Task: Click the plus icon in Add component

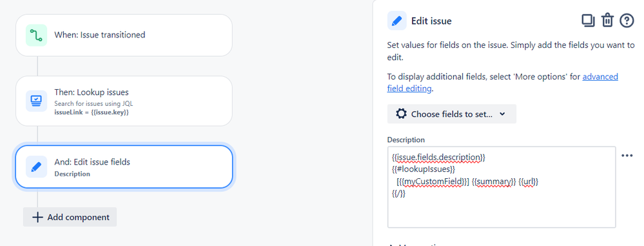Action: 37,217
